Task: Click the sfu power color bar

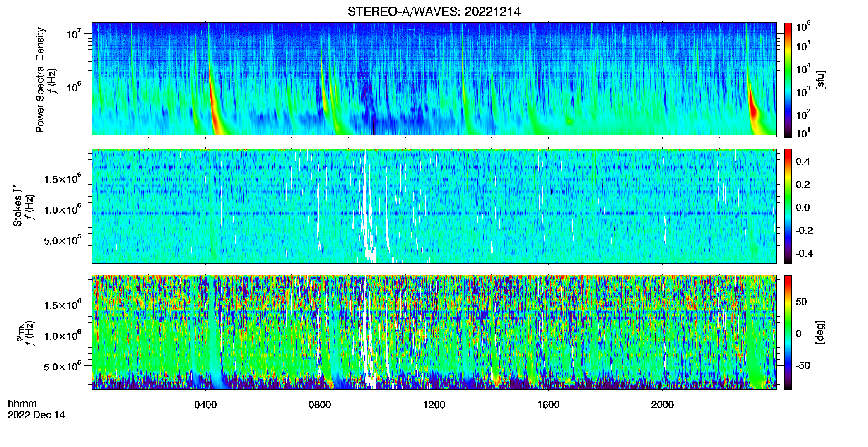Action: 788,80
